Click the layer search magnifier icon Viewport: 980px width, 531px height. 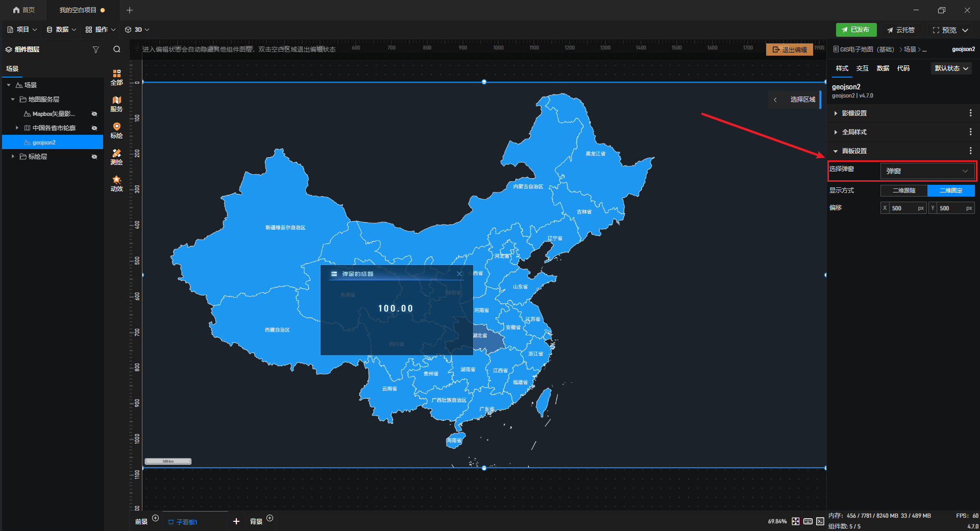(117, 50)
